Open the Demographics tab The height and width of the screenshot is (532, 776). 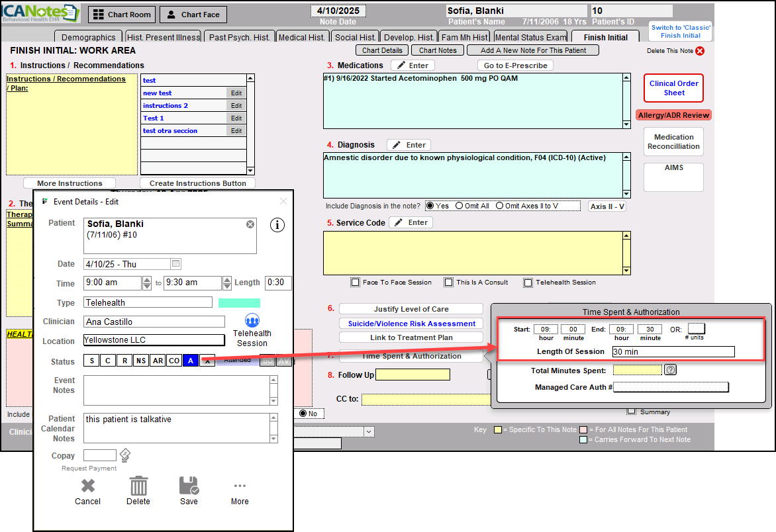tap(88, 37)
